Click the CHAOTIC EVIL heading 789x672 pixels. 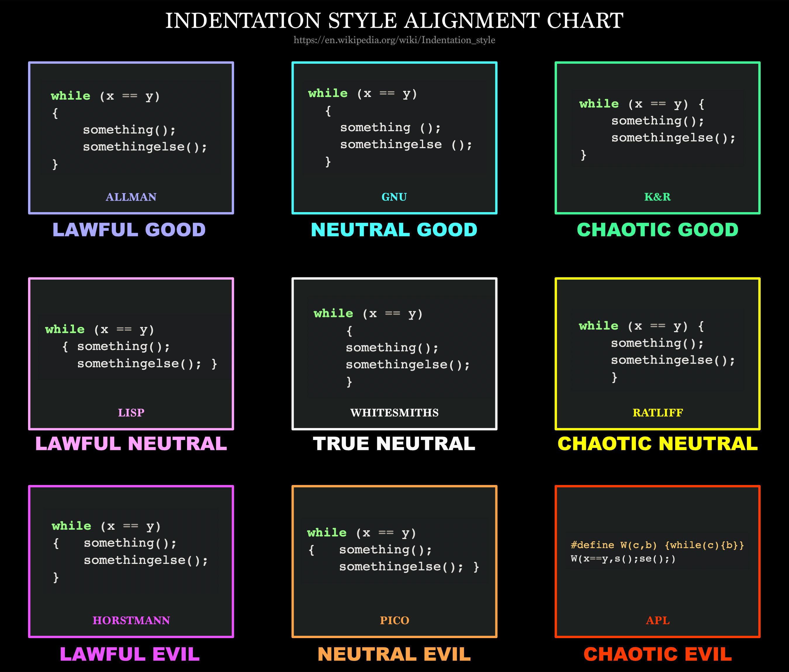(x=657, y=654)
